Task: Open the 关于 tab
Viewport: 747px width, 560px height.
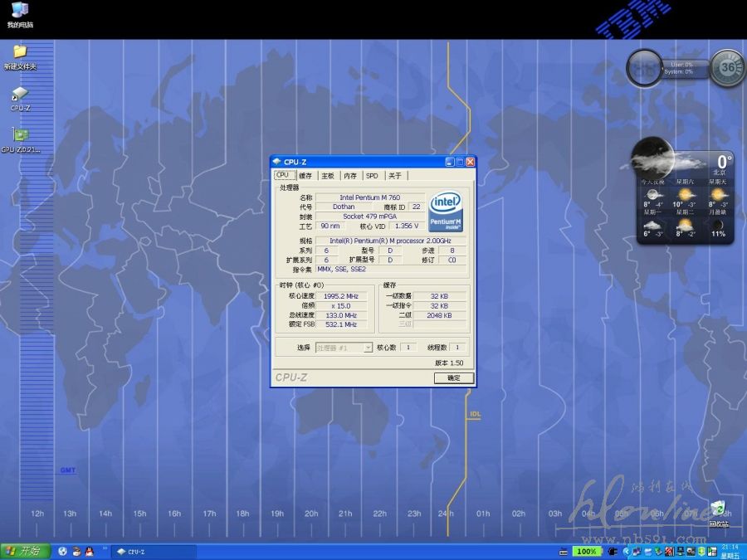Action: (395, 176)
